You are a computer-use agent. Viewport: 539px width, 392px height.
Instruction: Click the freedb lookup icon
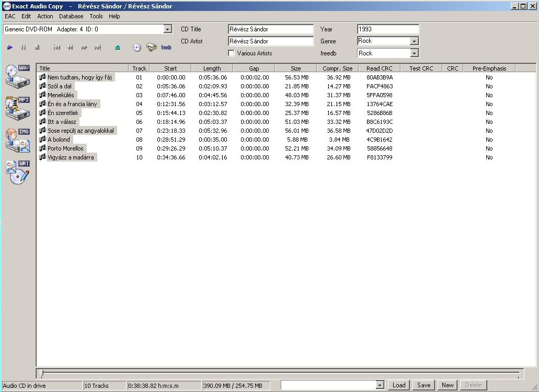coord(166,48)
